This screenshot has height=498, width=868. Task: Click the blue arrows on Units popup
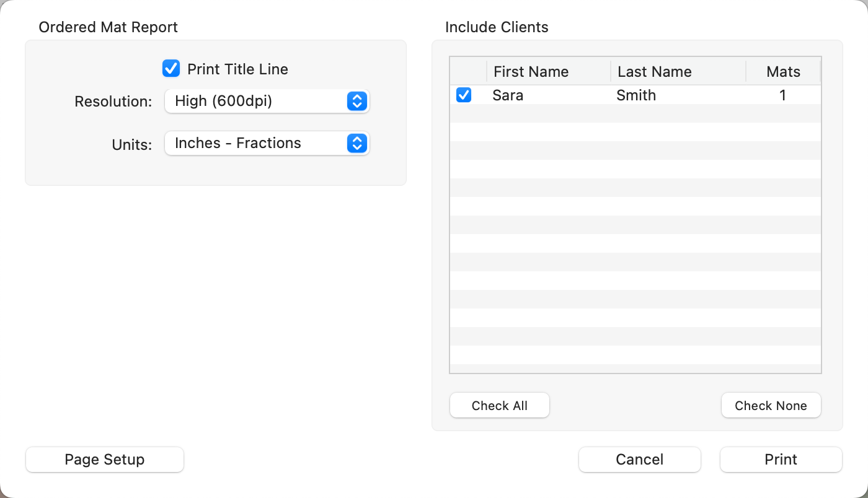point(356,143)
